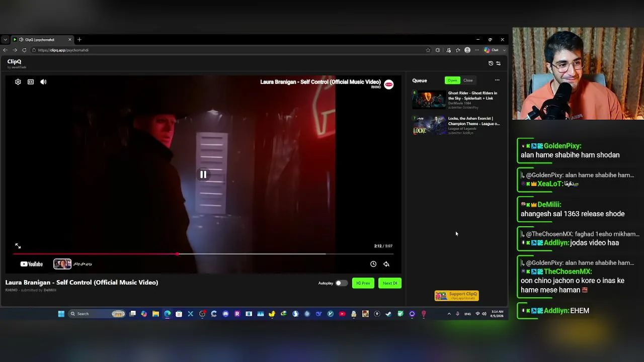644x362 pixels.
Task: Click XeaLoT's username in chat
Action: pyautogui.click(x=550, y=184)
